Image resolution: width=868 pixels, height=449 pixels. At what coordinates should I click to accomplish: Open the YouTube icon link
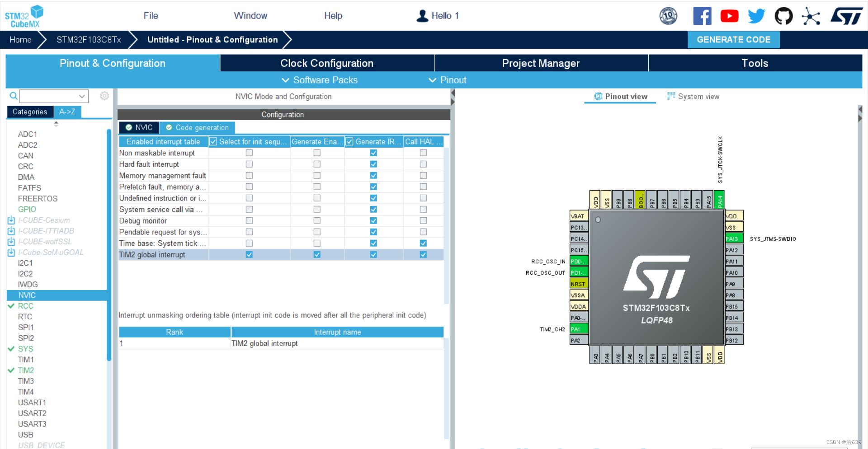click(x=729, y=16)
